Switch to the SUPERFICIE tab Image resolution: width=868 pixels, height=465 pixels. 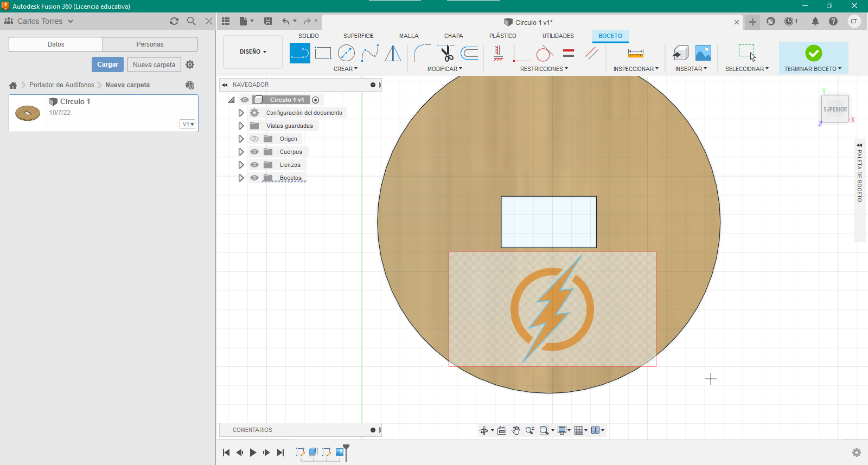(x=358, y=36)
